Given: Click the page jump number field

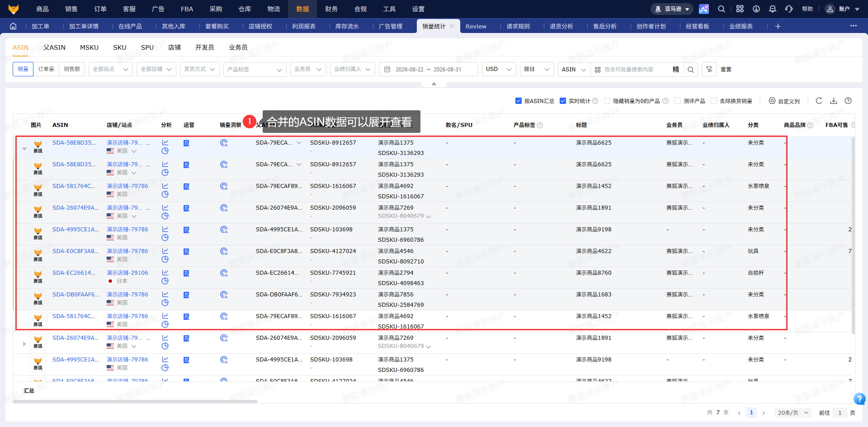Looking at the screenshot, I should (840, 413).
